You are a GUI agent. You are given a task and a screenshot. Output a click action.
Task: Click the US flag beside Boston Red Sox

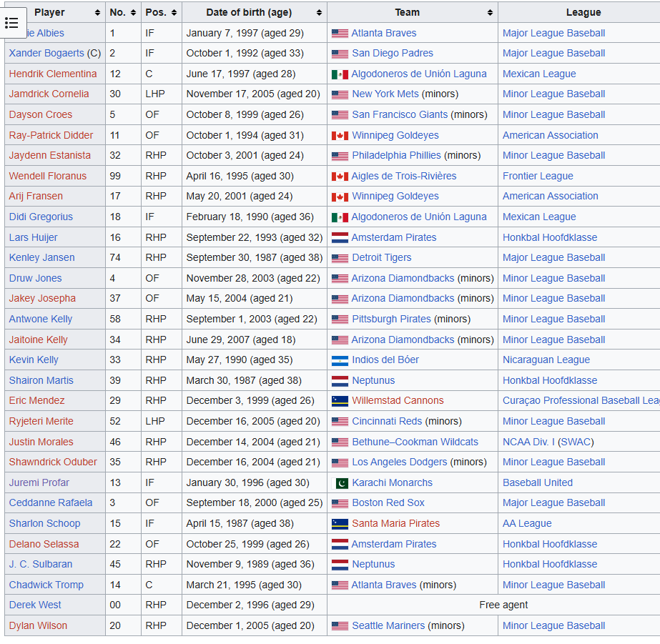(x=340, y=503)
